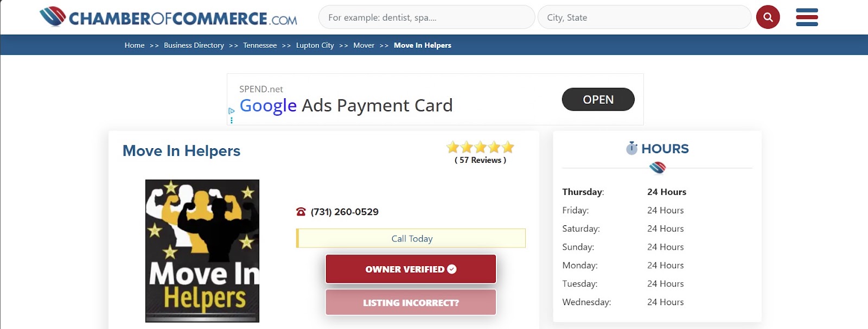The image size is (868, 329).
Task: Click the AdChoices triangle icon on ad
Action: 232,111
